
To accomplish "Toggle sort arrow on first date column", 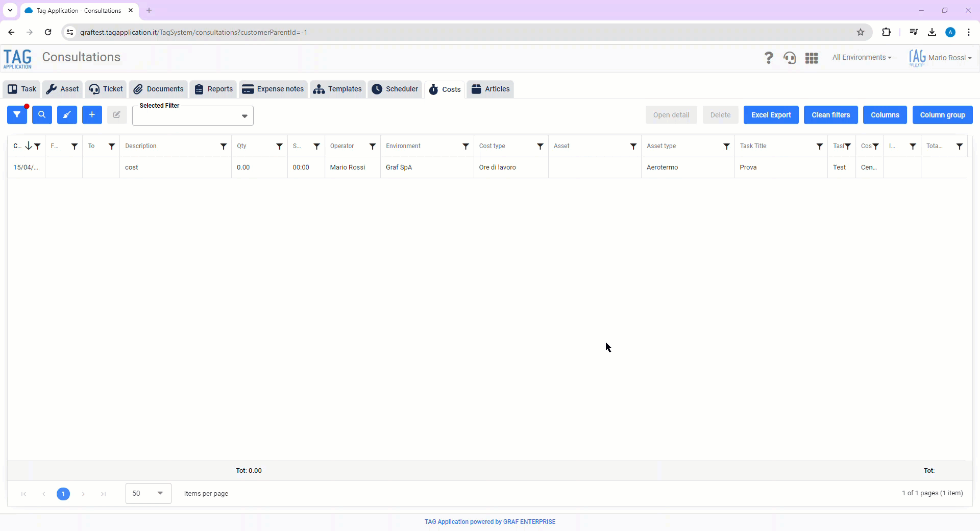I will (29, 146).
